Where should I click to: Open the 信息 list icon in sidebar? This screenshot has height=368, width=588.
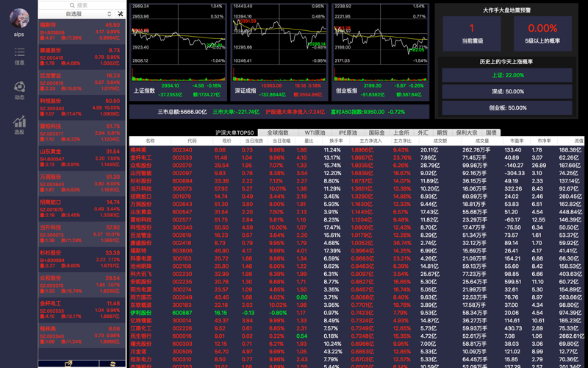19,52
